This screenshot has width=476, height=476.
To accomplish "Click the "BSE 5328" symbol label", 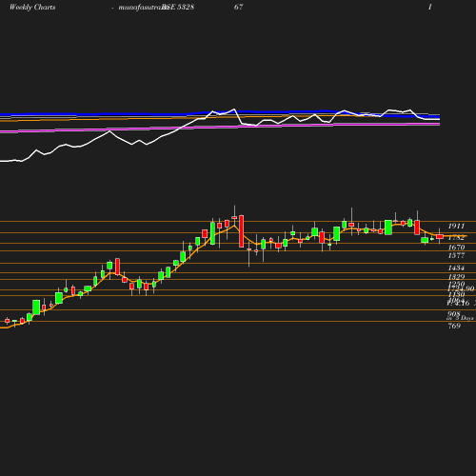I will (x=178, y=7).
